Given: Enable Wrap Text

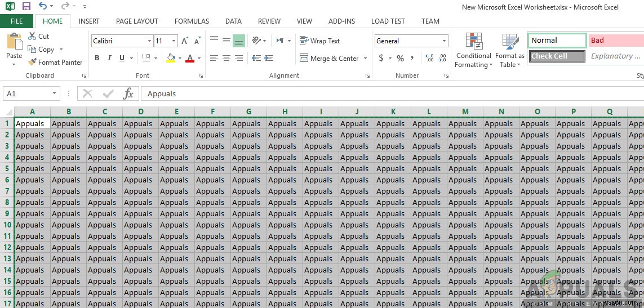Looking at the screenshot, I should click(319, 41).
